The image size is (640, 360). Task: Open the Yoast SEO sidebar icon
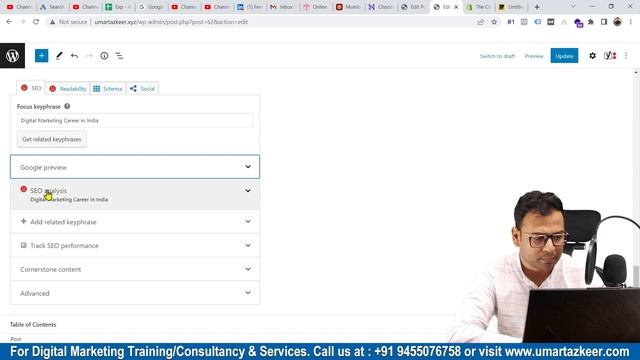(x=610, y=56)
